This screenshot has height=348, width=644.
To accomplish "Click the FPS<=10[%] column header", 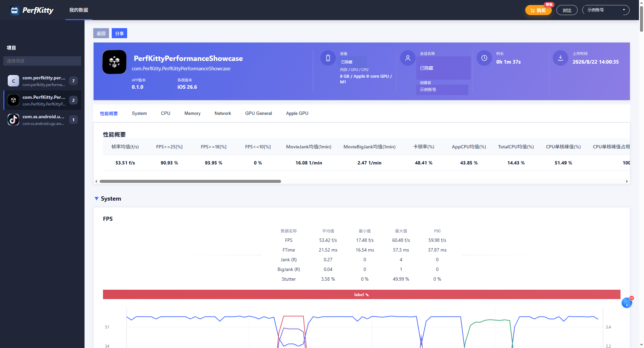I will coord(258,147).
